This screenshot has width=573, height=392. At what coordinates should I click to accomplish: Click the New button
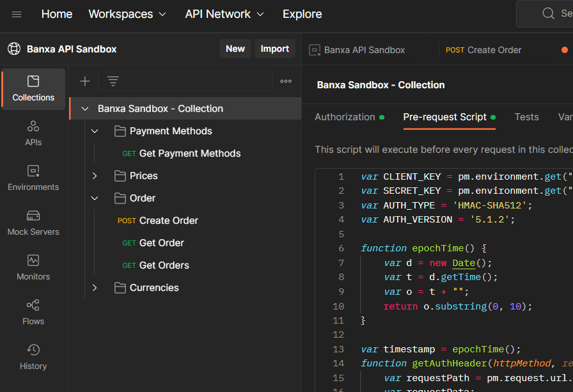tap(235, 49)
